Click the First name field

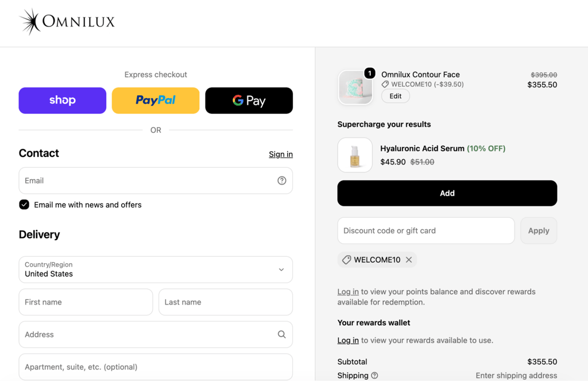(86, 302)
